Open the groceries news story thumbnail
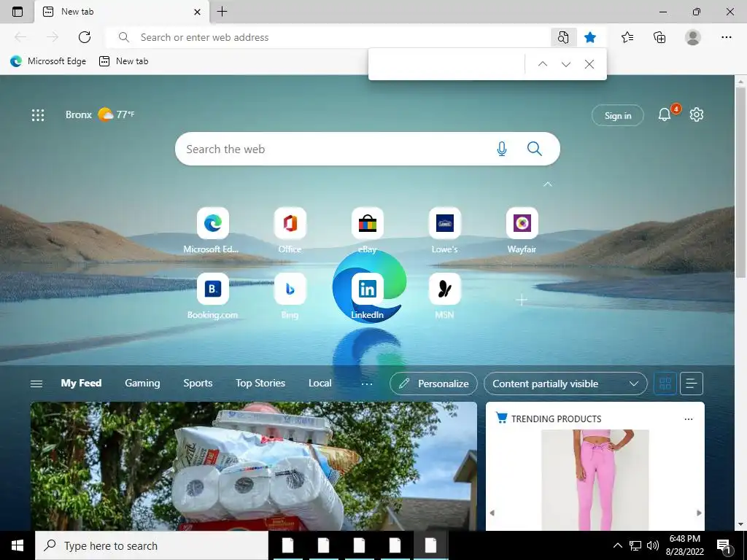Viewport: 747px width, 560px height. click(253, 466)
